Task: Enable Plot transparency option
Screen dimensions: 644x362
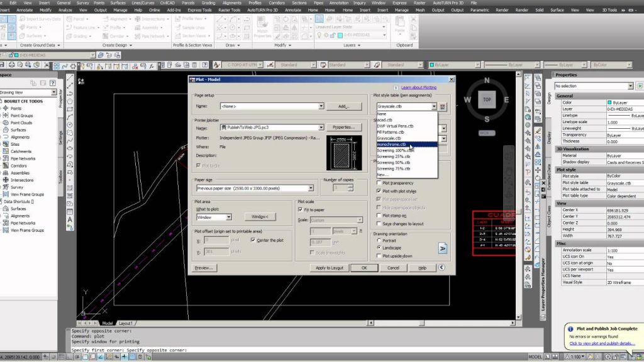Action: (x=379, y=183)
